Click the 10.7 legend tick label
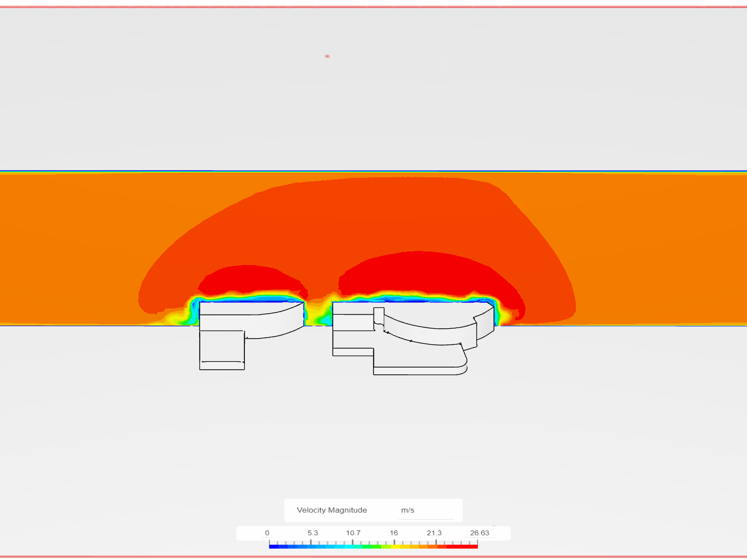 pyautogui.click(x=353, y=533)
